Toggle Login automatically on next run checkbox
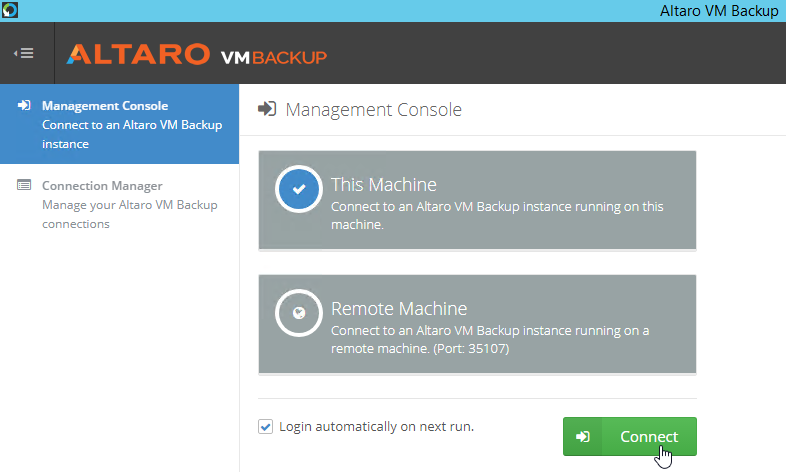Image resolution: width=786 pixels, height=472 pixels. pos(265,426)
